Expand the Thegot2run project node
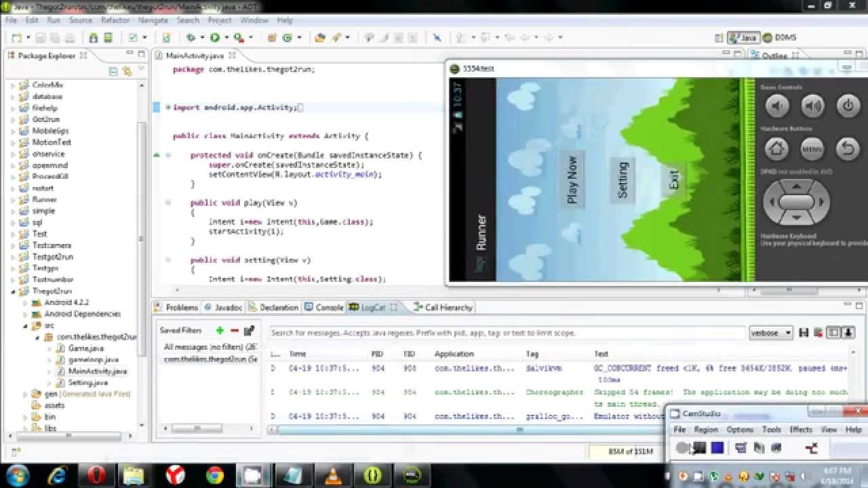868x488 pixels. 13,291
